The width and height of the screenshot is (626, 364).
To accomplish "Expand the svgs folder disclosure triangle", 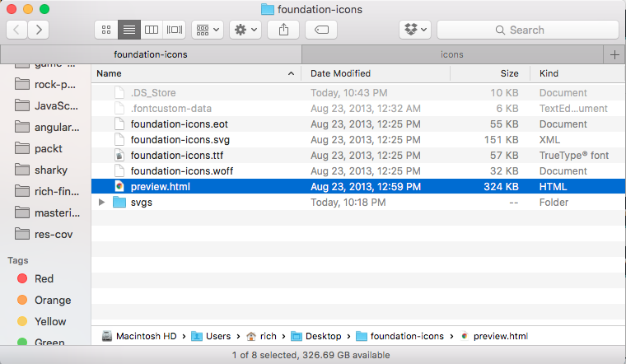I will 102,203.
